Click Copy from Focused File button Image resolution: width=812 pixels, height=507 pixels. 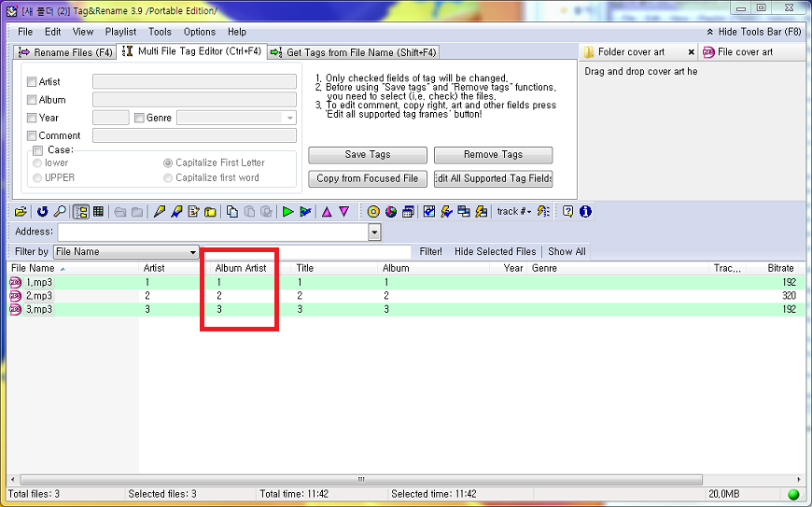pyautogui.click(x=368, y=178)
